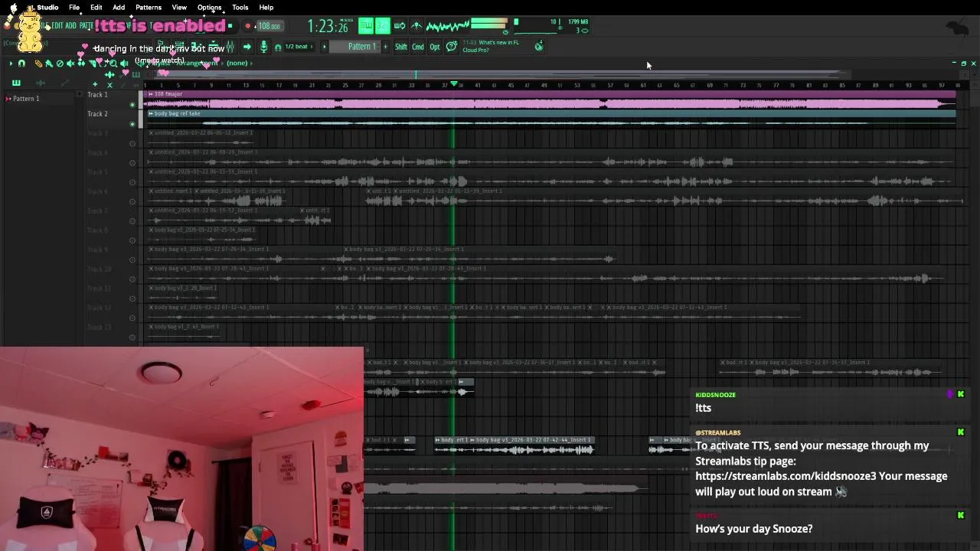Open the body bag ref take clip menu
Viewport: 980px width, 551px height.
pos(151,113)
